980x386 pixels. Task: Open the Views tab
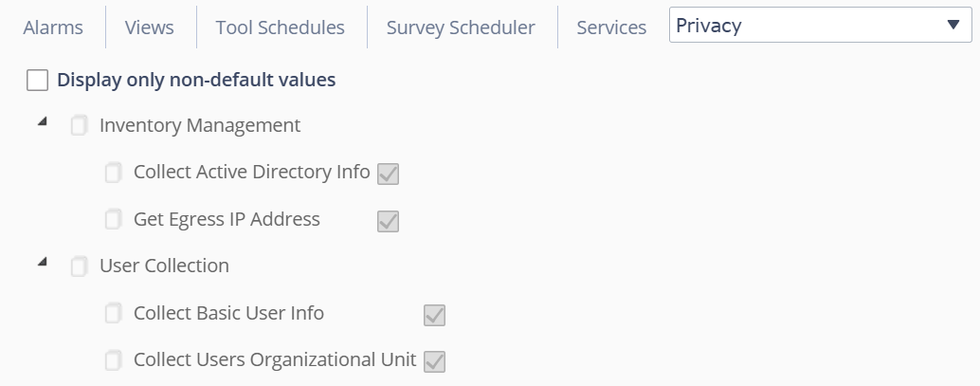click(150, 28)
